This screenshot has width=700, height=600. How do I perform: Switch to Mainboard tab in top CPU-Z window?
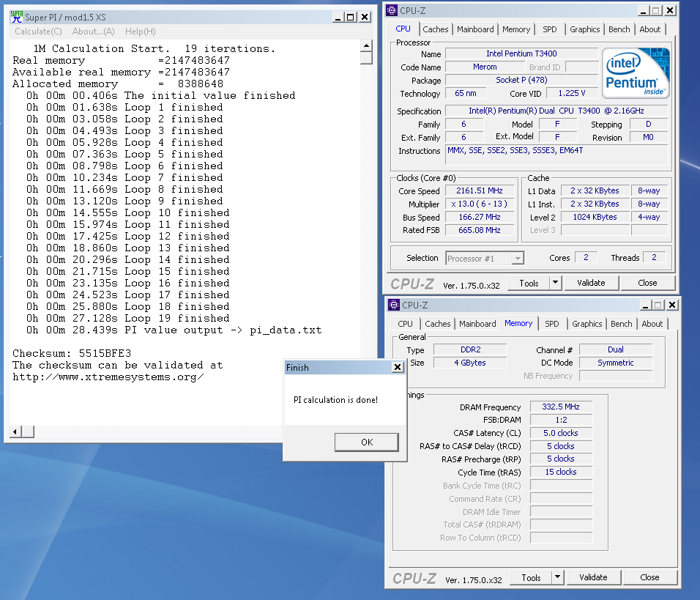pos(475,29)
